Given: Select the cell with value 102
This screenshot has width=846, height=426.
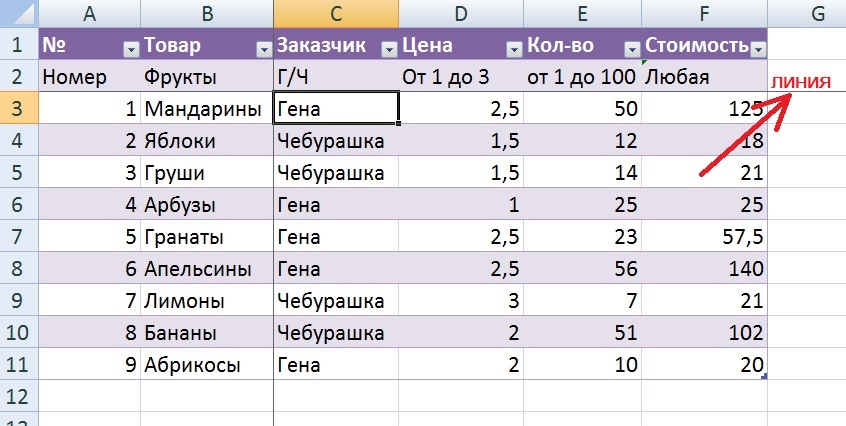Looking at the screenshot, I should click(x=704, y=333).
